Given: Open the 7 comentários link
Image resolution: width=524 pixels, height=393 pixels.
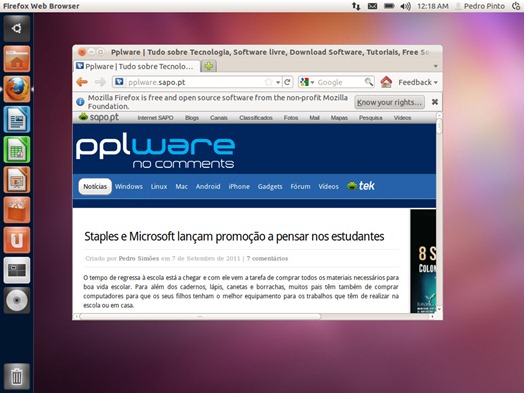Looking at the screenshot, I should [x=267, y=258].
